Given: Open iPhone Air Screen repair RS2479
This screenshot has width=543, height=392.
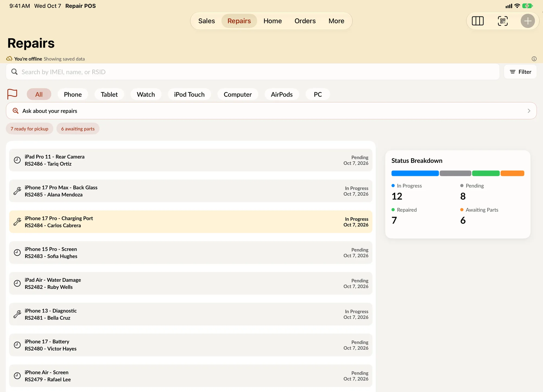Looking at the screenshot, I should [x=191, y=376].
